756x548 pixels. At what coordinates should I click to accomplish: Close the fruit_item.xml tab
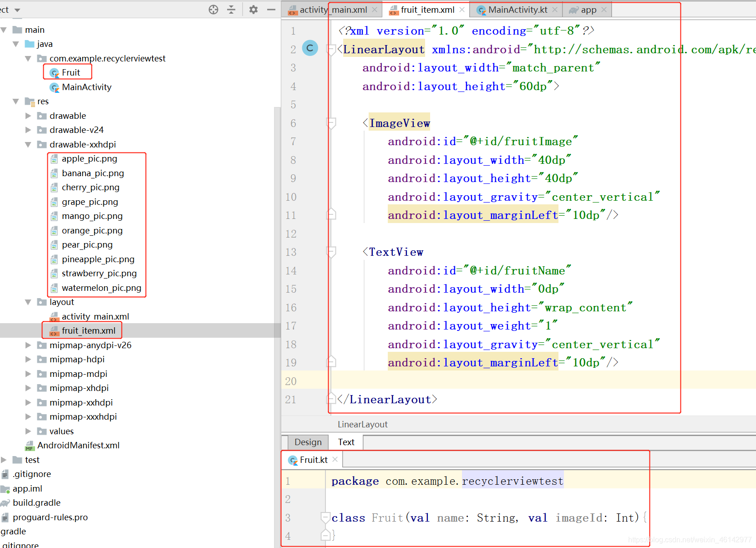click(462, 10)
